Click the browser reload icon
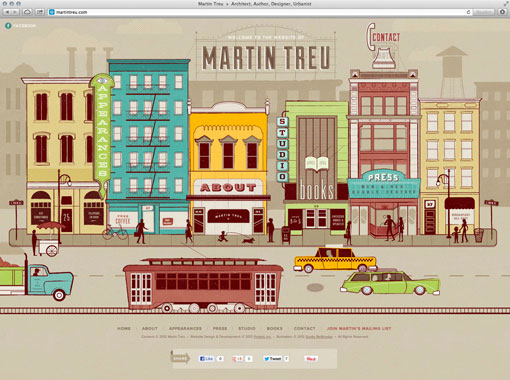The height and width of the screenshot is (380, 510). [x=468, y=12]
